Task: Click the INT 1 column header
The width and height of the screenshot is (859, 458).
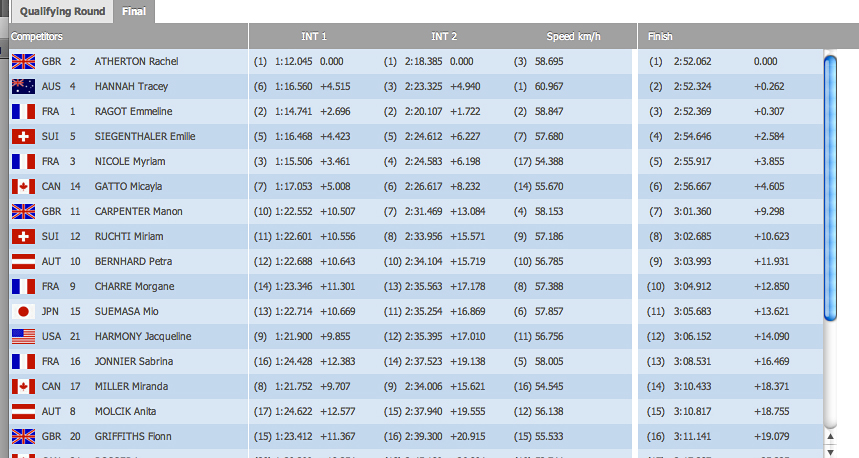Action: (x=313, y=37)
